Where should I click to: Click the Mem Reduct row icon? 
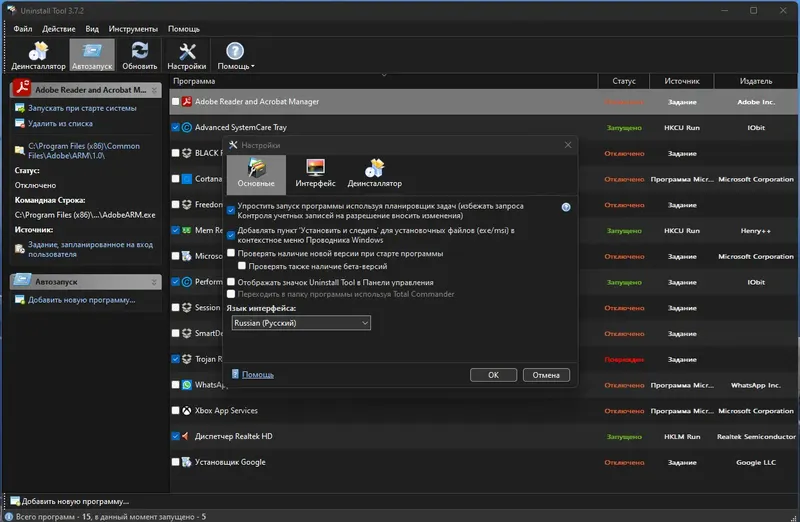187,230
